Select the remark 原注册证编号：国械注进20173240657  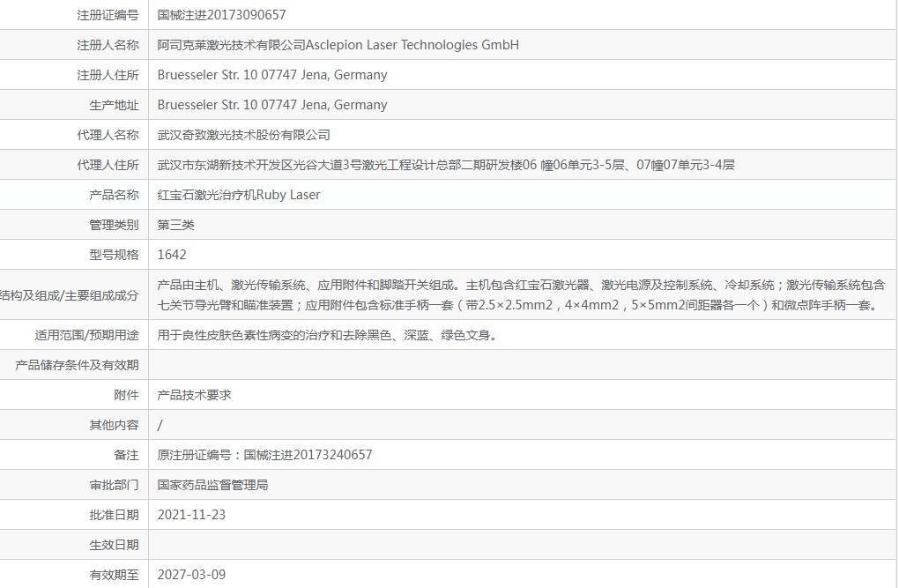pyautogui.click(x=265, y=455)
